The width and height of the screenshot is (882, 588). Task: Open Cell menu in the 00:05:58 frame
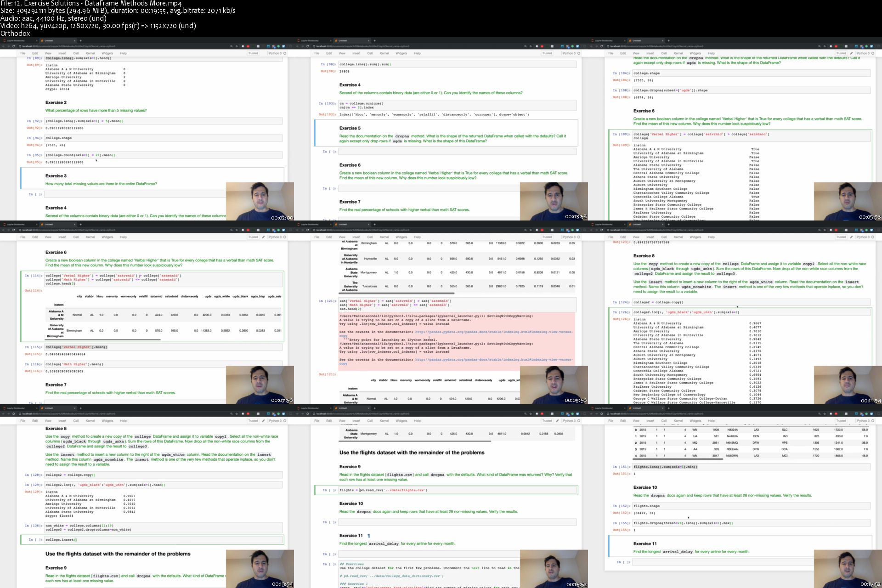click(x=664, y=53)
